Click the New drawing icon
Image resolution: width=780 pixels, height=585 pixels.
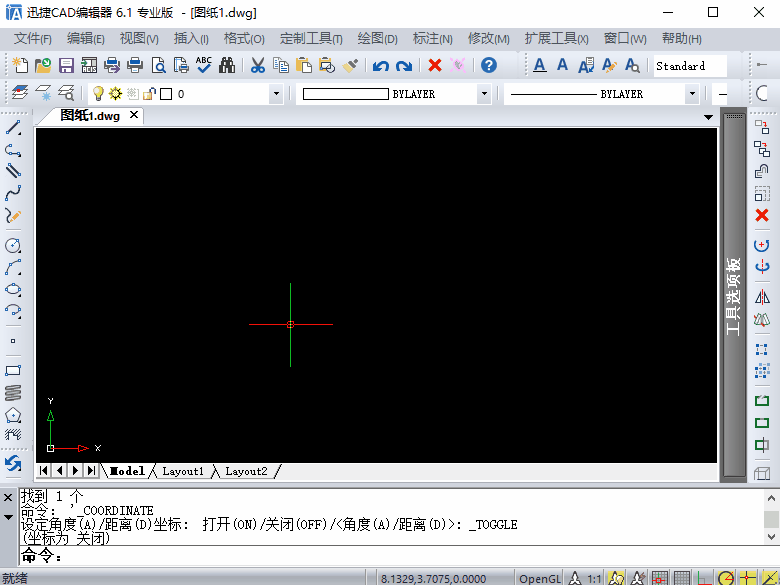(x=20, y=65)
